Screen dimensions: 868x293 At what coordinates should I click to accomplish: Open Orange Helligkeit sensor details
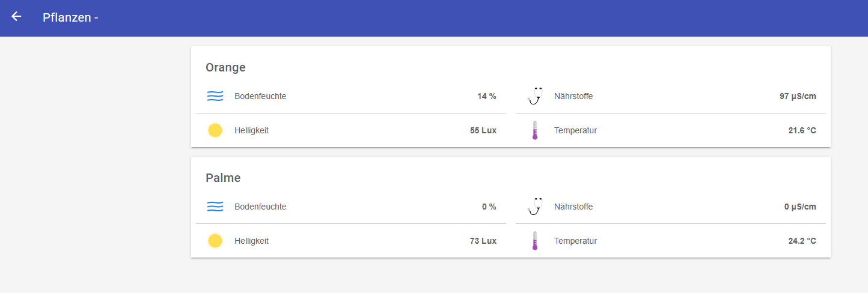tap(351, 130)
